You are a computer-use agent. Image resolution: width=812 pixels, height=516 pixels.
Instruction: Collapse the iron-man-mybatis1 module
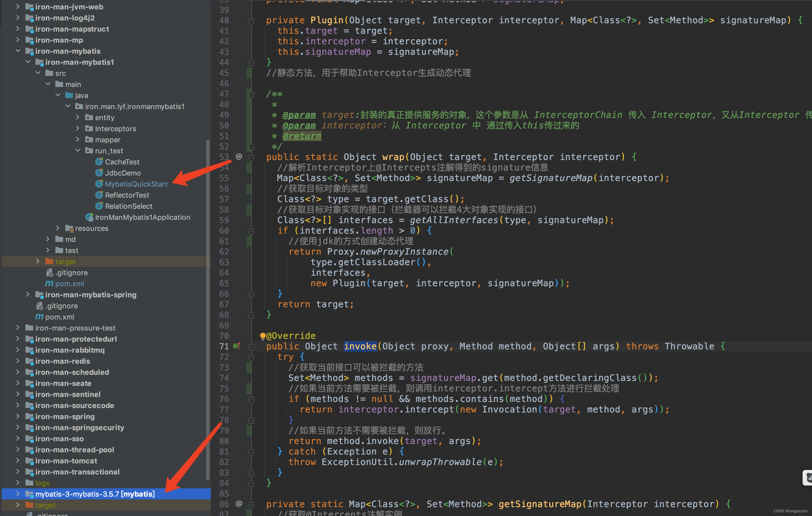(x=28, y=62)
